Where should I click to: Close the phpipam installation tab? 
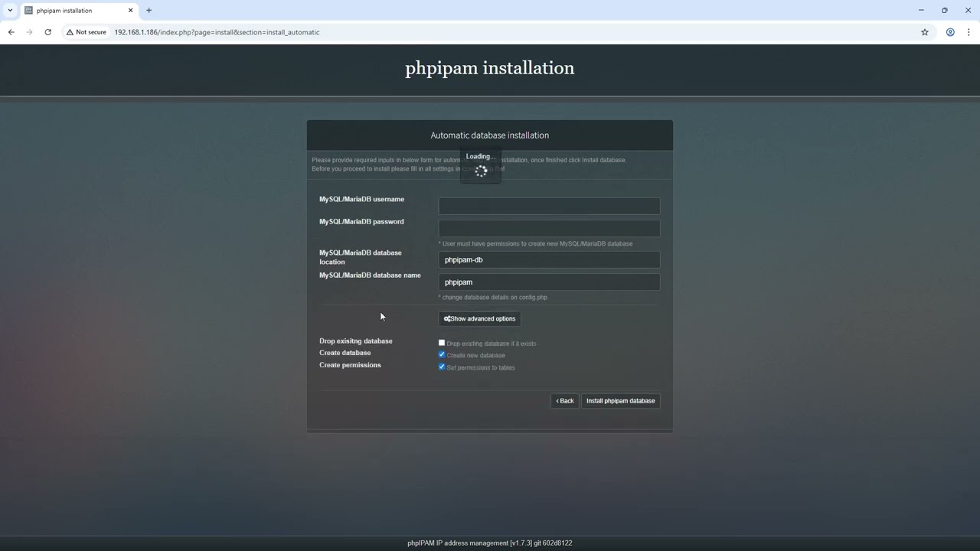click(x=130, y=11)
